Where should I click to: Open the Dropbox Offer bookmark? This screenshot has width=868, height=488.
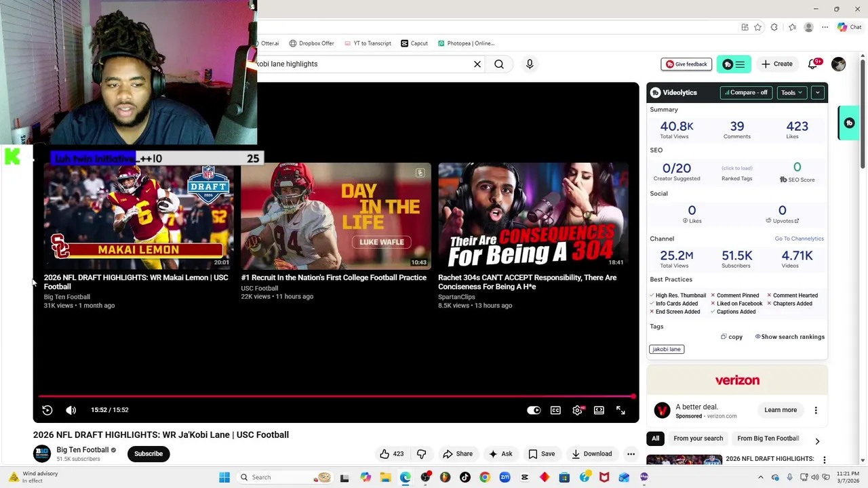point(311,43)
